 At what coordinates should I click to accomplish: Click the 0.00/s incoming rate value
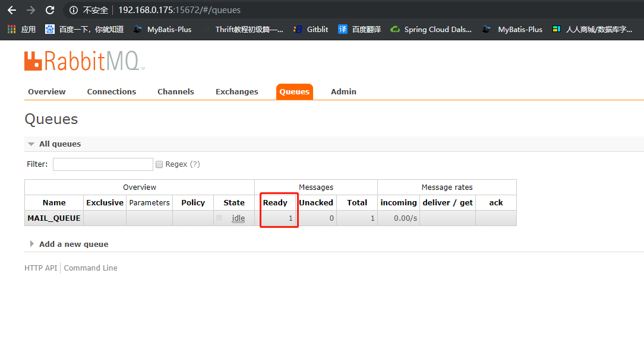click(405, 218)
